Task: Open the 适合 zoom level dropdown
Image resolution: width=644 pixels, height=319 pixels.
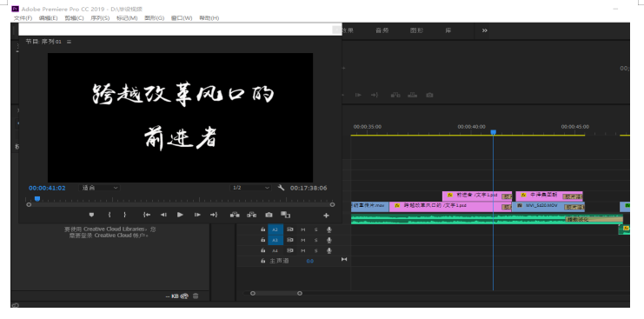Action: click(99, 188)
